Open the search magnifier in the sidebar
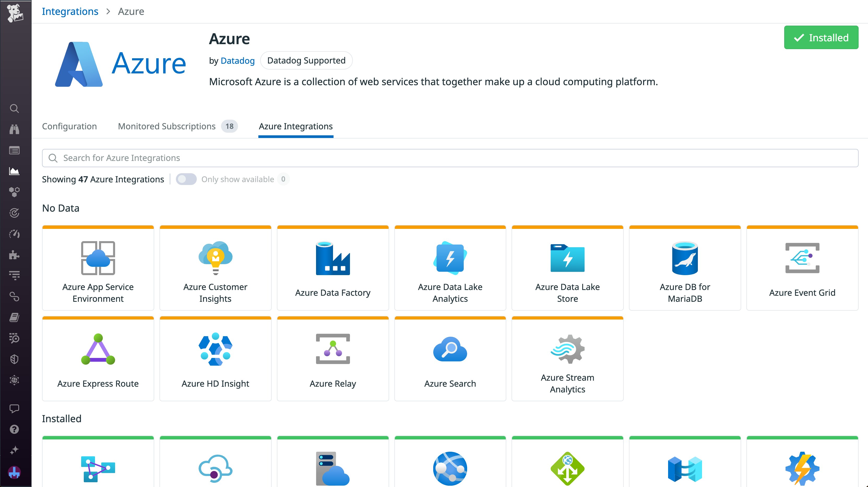The height and width of the screenshot is (487, 868). (x=14, y=109)
